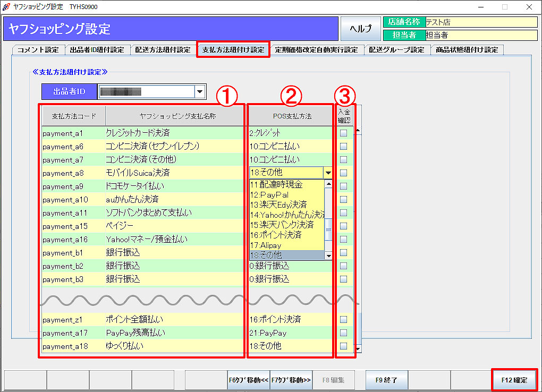Open the ヘルプ help button
Screen dimensions: 542x392
pyautogui.click(x=361, y=29)
